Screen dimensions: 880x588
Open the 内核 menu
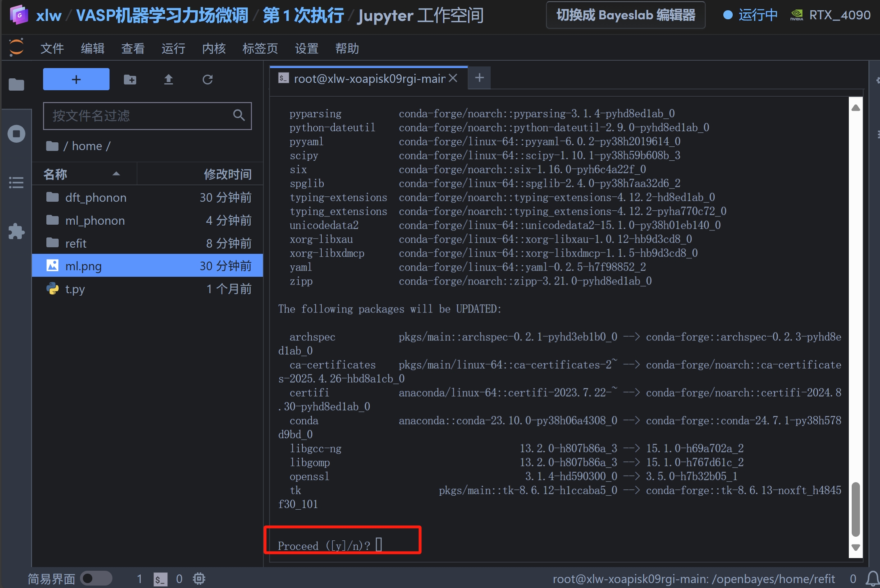[x=214, y=48]
